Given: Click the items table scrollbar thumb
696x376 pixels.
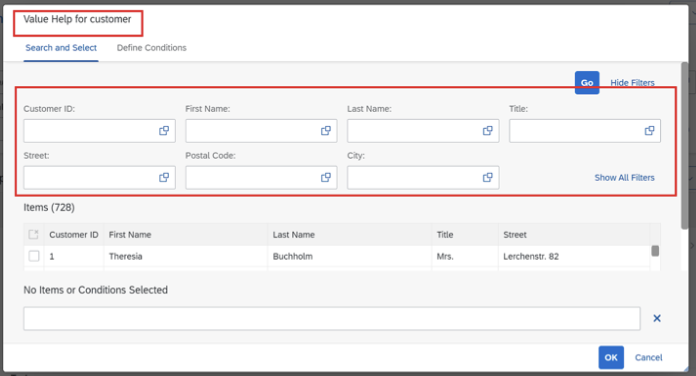Looking at the screenshot, I should (655, 251).
